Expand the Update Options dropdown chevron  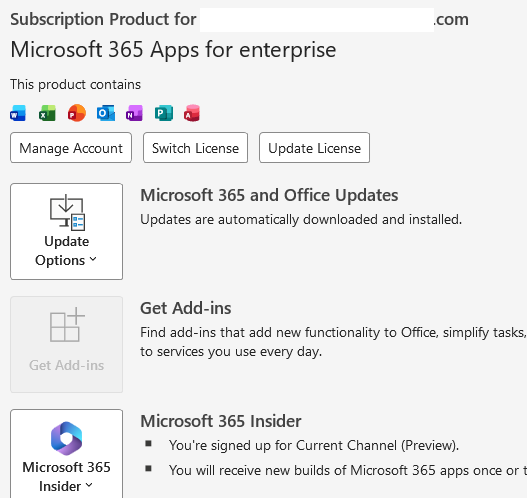coord(93,260)
